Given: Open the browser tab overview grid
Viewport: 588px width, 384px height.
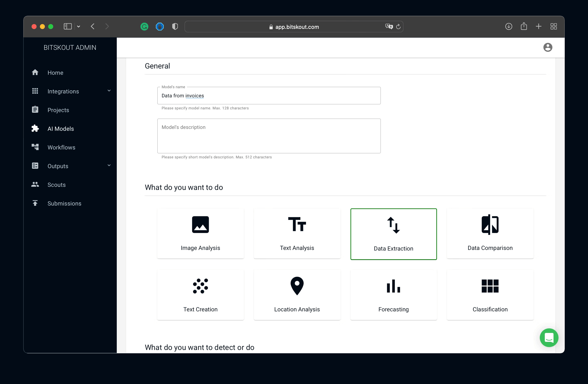Looking at the screenshot, I should tap(554, 26).
